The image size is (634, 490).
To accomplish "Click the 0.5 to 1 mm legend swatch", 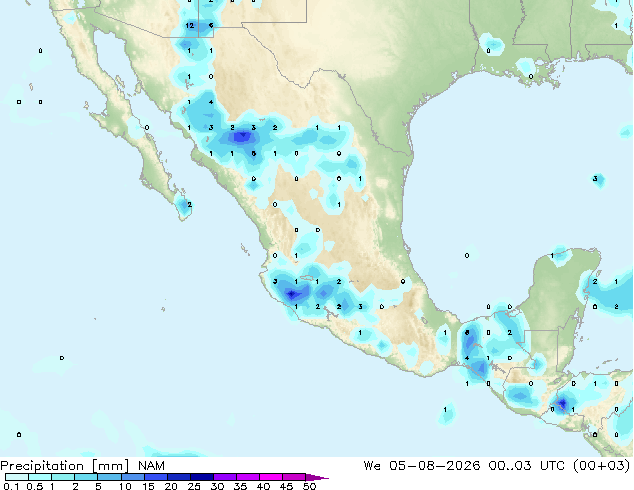I will (x=40, y=477).
